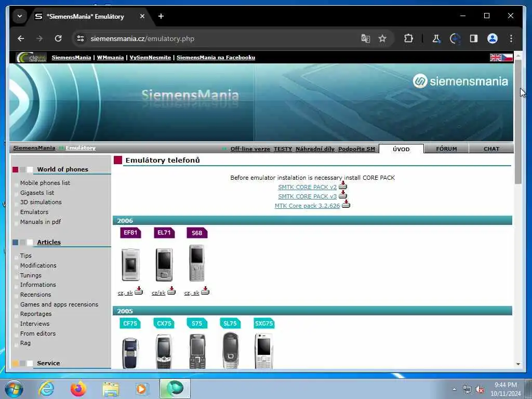The image size is (532, 399).
Task: Click the SMTK CORE PACK v2 link
Action: [308, 187]
